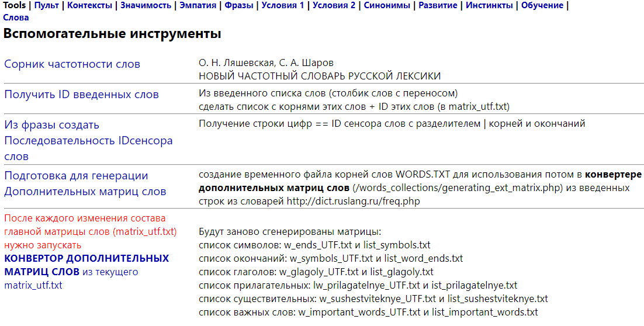Open Подготовка для генерации Дополнительных матриц link

85,183
